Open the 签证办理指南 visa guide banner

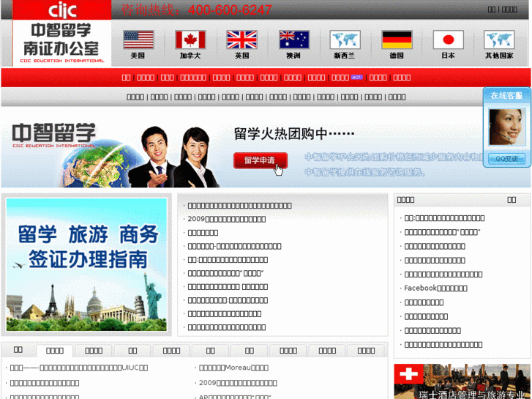click(x=86, y=264)
